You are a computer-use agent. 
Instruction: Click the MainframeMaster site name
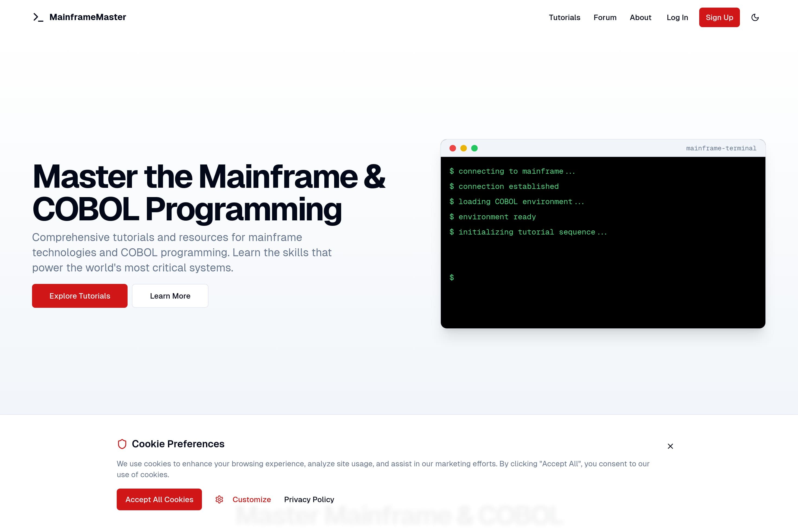(x=87, y=17)
